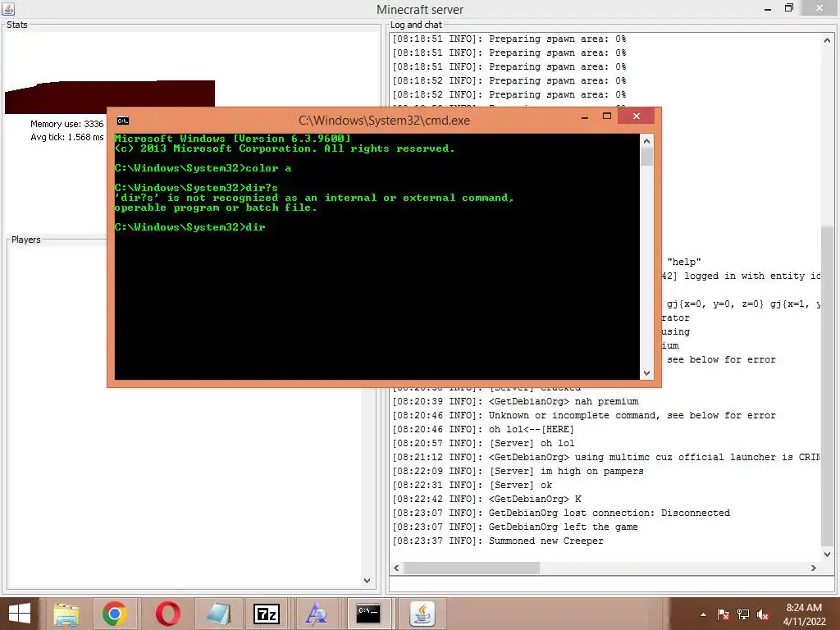Viewport: 840px width, 630px height.
Task: Switch to Java Minecraft server taskbar icon
Action: click(x=422, y=614)
